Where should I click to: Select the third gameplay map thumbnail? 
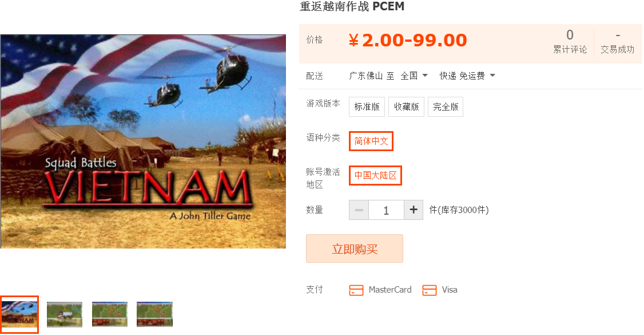tap(110, 314)
